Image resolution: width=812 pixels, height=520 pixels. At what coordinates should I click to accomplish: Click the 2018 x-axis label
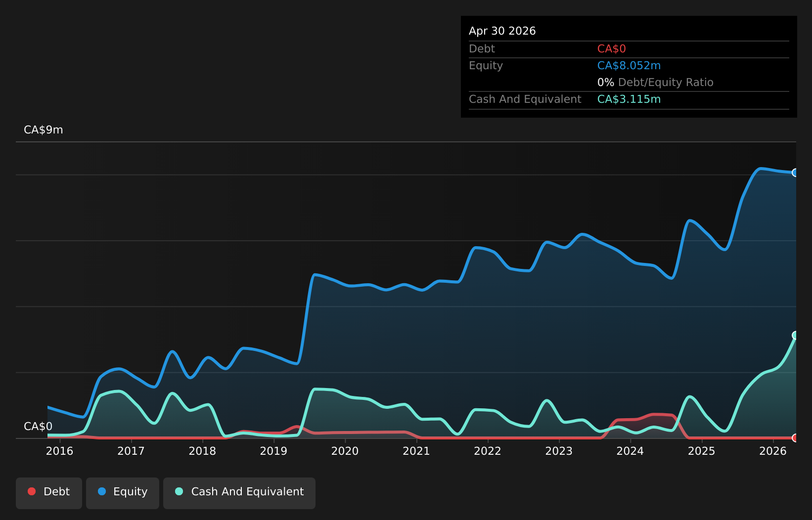pyautogui.click(x=202, y=451)
